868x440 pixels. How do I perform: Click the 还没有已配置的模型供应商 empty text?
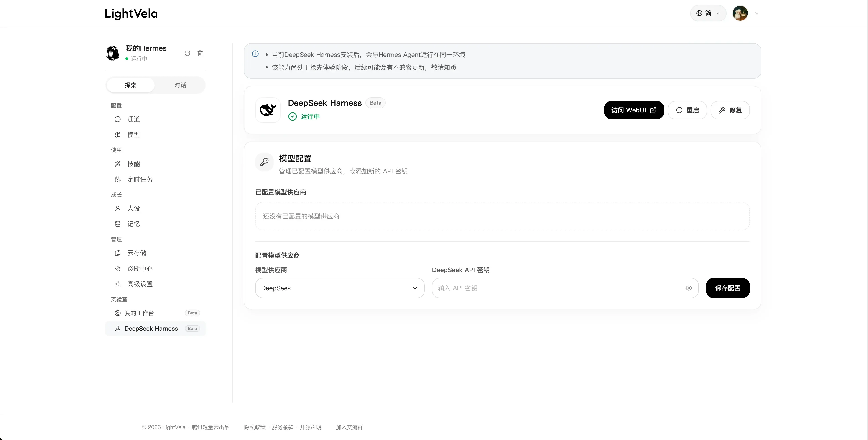click(301, 216)
